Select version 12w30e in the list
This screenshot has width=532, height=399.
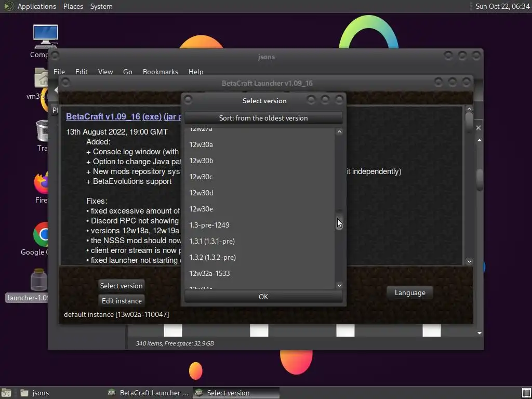260,209
